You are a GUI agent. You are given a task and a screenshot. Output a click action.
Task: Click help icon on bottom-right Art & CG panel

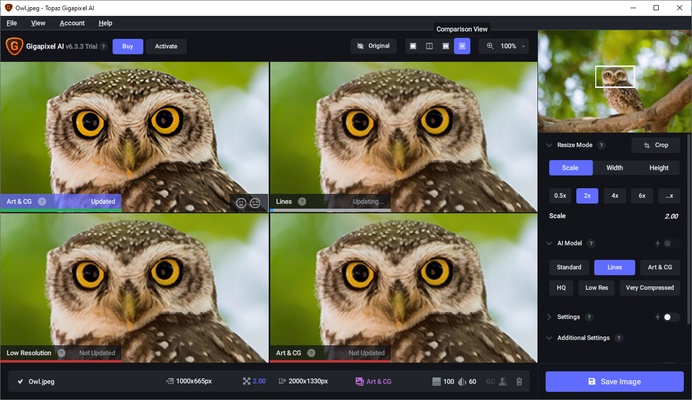[311, 353]
